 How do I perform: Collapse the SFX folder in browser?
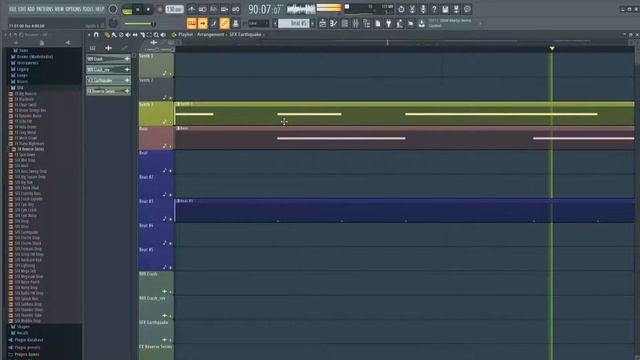tap(18, 88)
